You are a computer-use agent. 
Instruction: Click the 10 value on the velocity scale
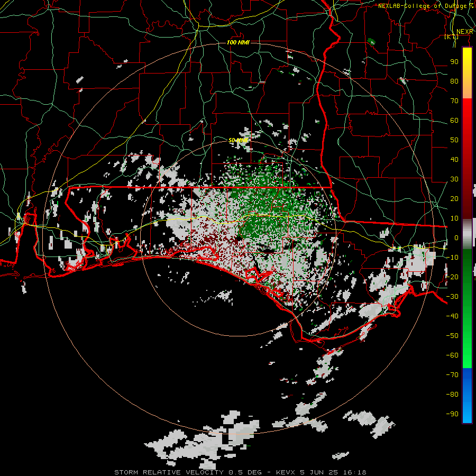point(454,218)
